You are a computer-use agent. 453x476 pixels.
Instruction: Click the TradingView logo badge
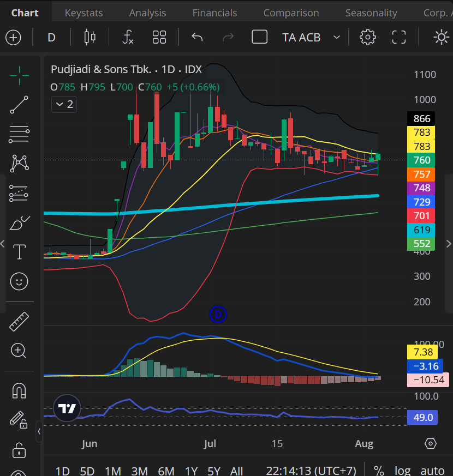point(67,408)
